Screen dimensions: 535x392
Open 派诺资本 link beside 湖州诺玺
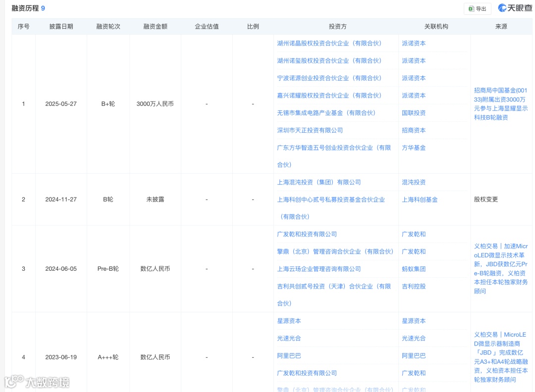414,61
